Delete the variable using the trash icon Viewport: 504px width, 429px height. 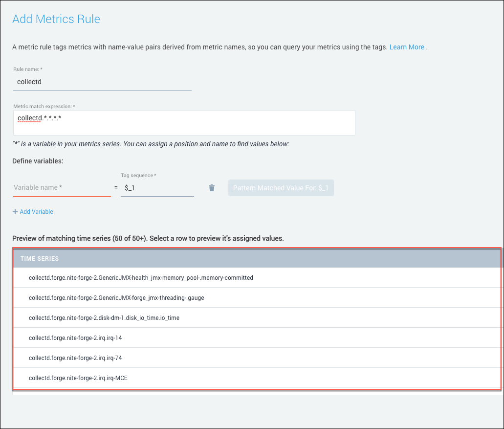click(x=212, y=188)
